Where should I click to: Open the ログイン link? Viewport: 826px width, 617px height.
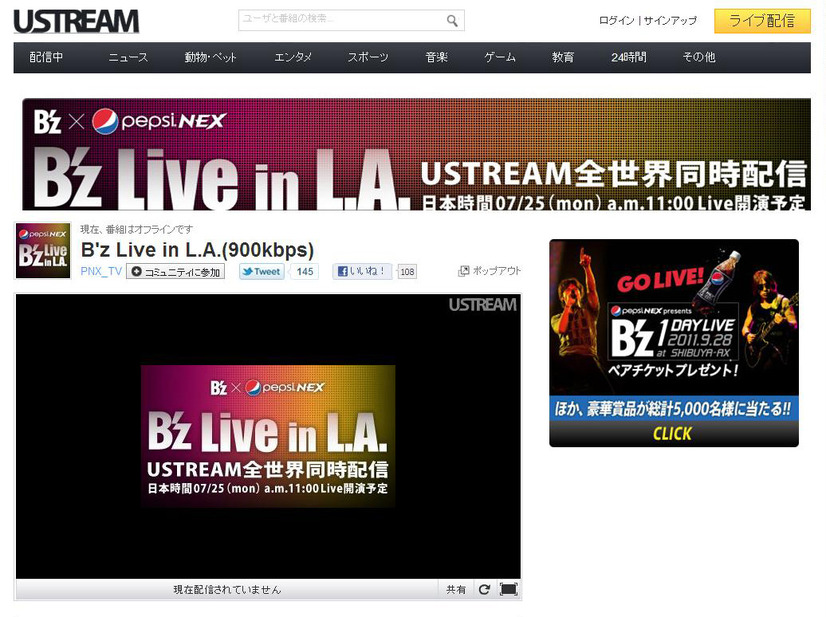pos(616,21)
